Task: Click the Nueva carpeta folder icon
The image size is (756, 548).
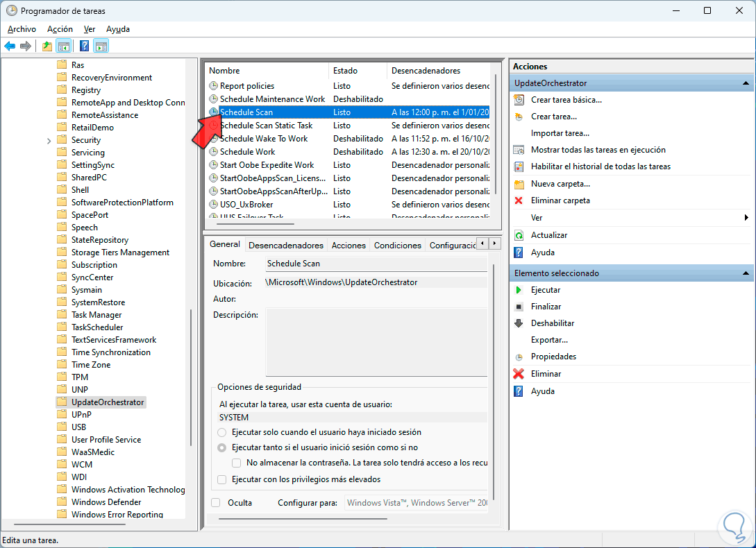Action: 519,184
